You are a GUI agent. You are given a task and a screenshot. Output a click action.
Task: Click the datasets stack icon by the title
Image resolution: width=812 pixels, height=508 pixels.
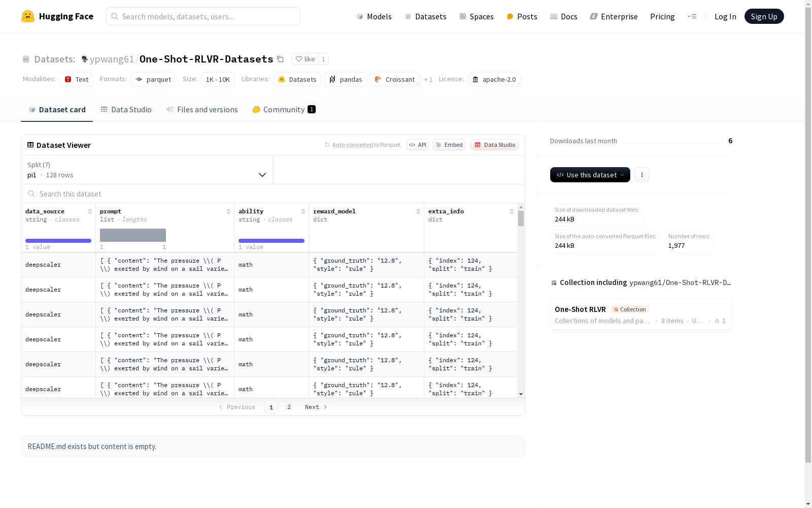pyautogui.click(x=26, y=59)
